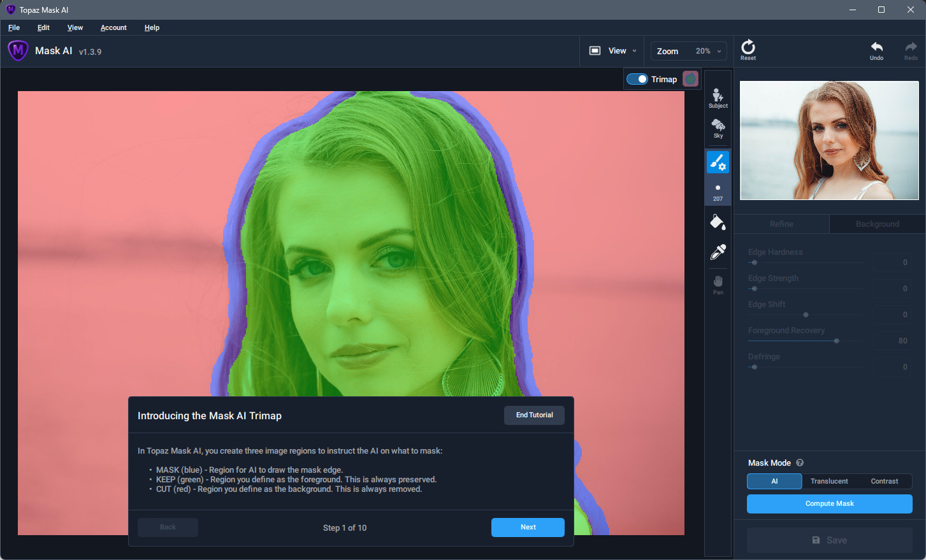Switch mask mode to Contrast
Screen dimensions: 926x560
pos(884,481)
